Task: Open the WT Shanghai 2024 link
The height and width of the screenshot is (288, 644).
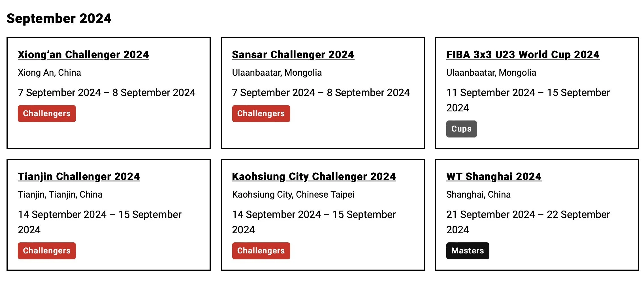Action: click(494, 177)
